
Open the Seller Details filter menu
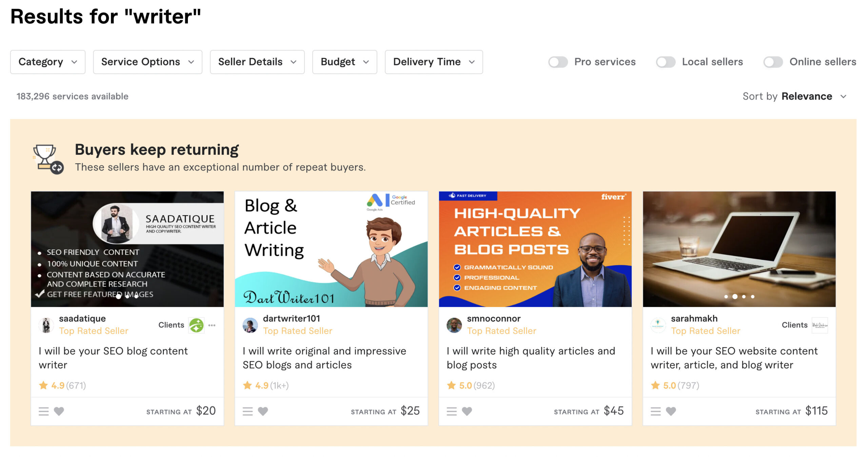(258, 61)
